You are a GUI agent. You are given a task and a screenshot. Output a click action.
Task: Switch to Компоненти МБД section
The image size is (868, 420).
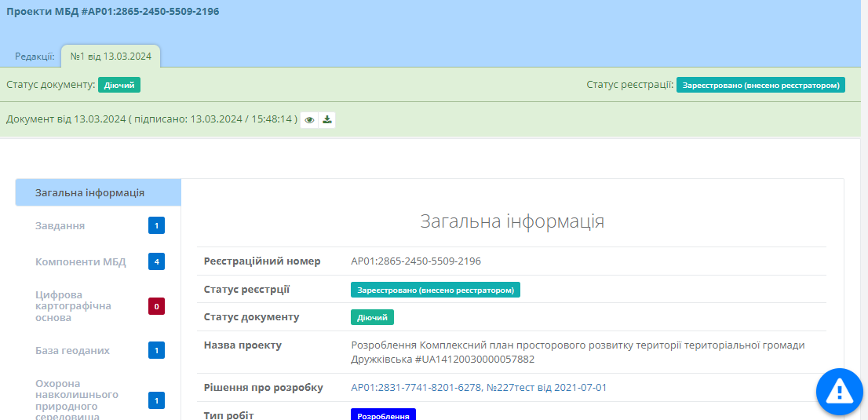click(80, 262)
